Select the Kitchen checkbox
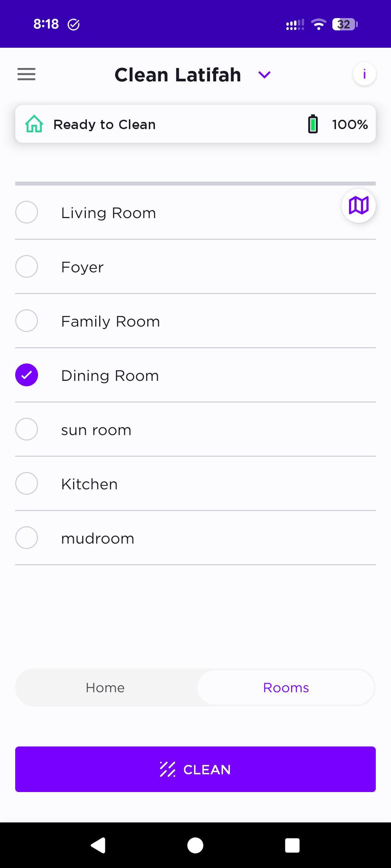This screenshot has width=391, height=868. click(26, 484)
